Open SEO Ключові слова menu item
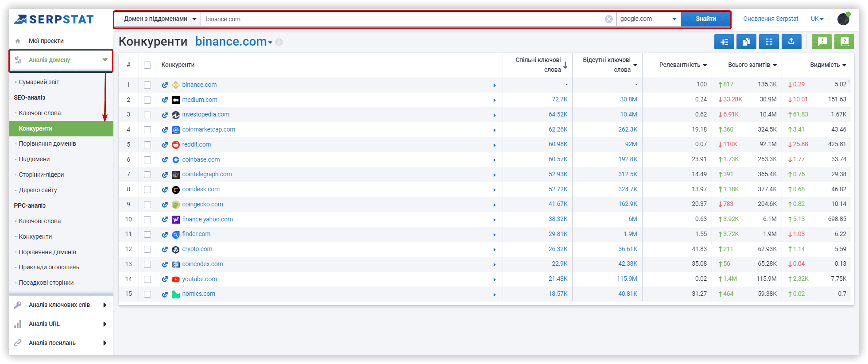 pyautogui.click(x=40, y=113)
